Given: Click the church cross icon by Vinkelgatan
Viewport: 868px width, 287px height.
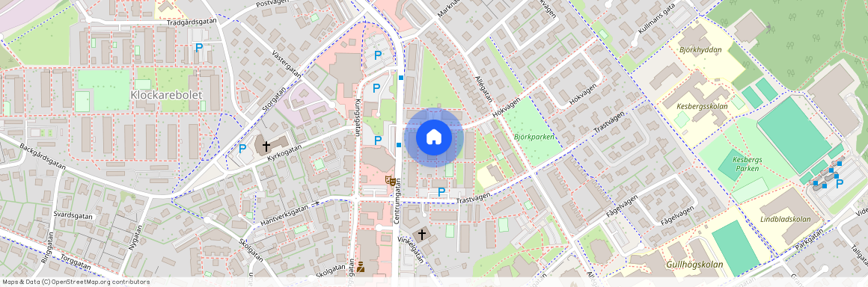Looking at the screenshot, I should click(421, 235).
